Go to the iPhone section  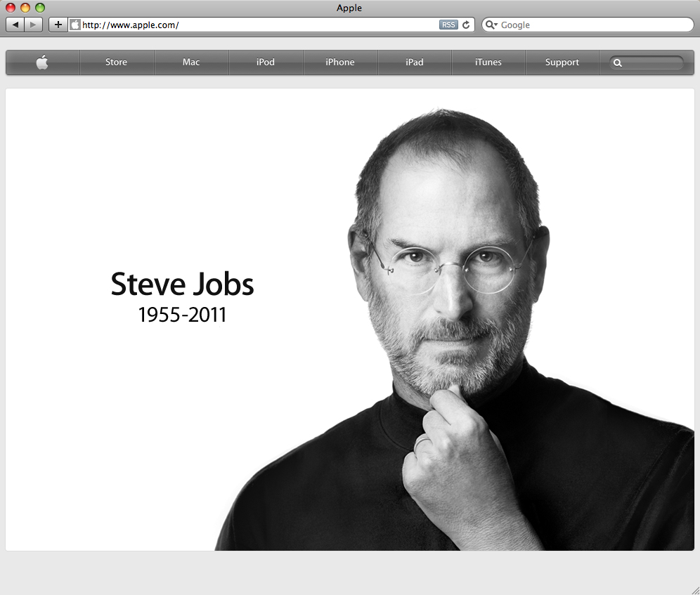coord(340,63)
